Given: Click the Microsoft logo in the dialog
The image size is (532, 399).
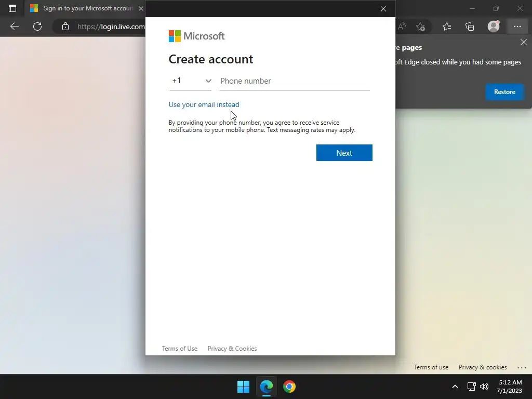Looking at the screenshot, I should 196,36.
